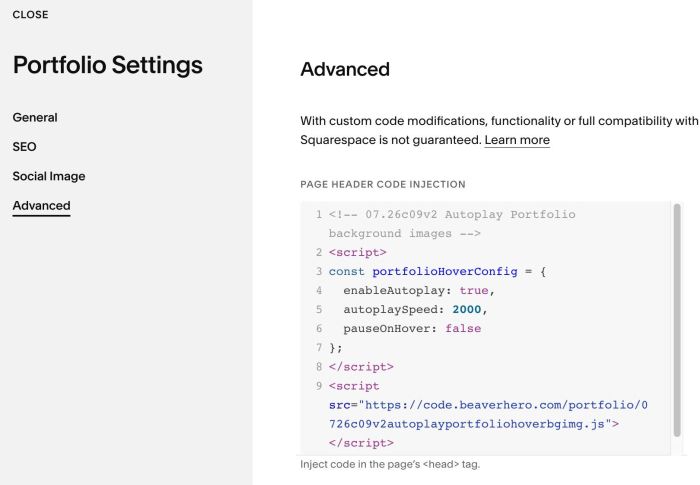The height and width of the screenshot is (485, 700).
Task: Open the Learn more link
Action: [x=517, y=140]
